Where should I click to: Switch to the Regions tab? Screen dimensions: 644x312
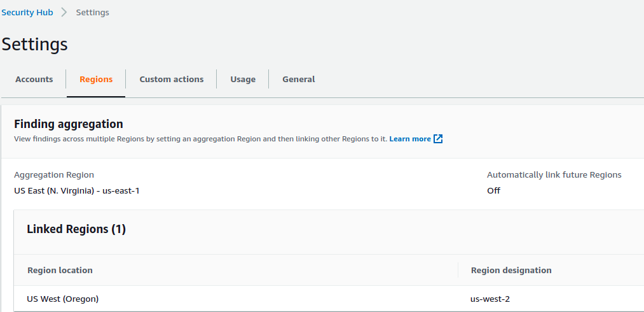tap(96, 80)
